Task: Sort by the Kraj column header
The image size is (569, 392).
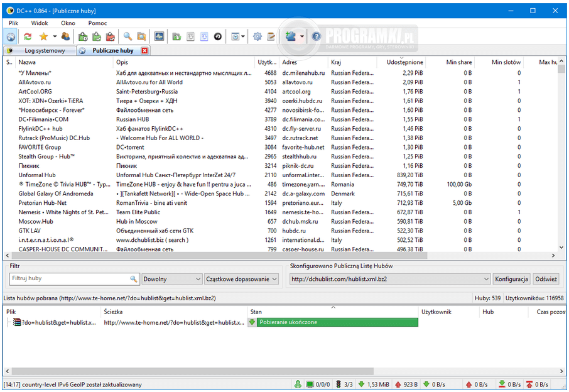Action: 352,62
